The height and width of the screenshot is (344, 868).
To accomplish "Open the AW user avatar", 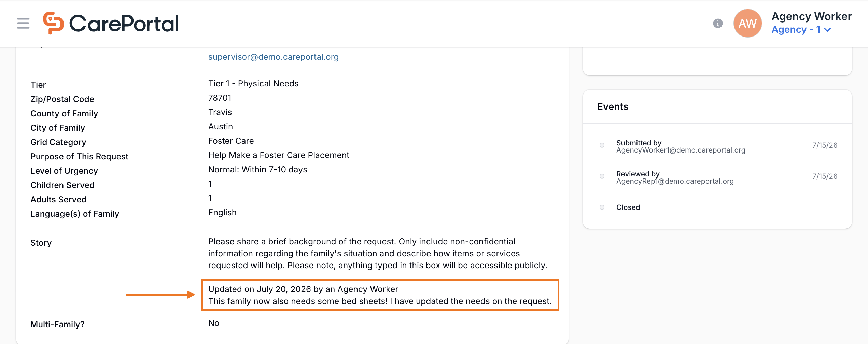I will coord(748,23).
